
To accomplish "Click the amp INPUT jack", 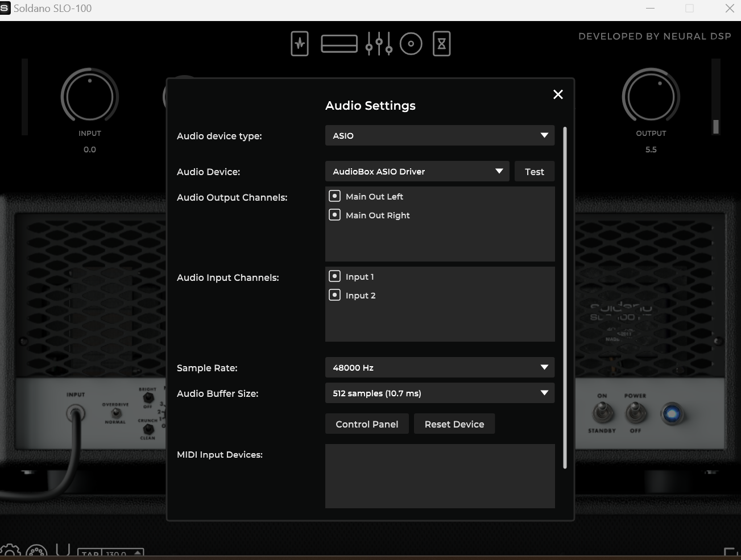I will point(76,413).
